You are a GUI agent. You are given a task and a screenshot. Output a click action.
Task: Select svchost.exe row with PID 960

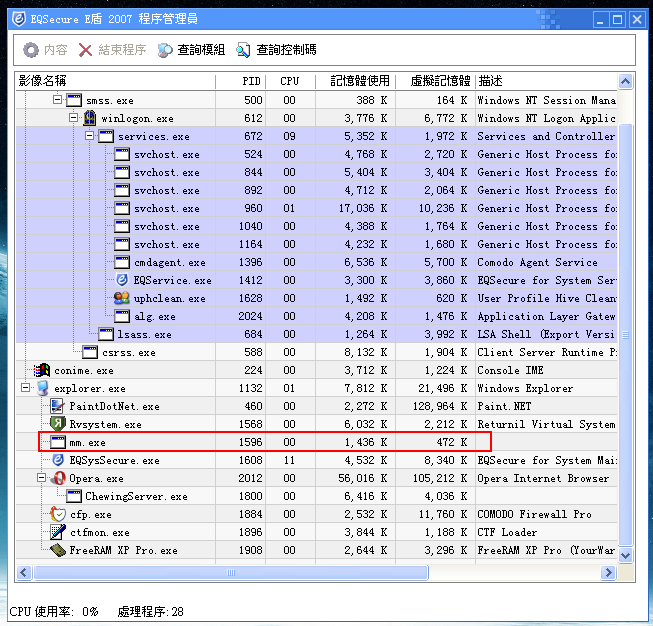pos(317,208)
